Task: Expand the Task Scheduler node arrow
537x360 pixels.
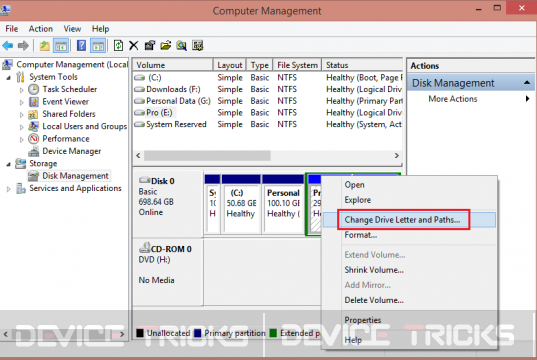Action: 22,90
